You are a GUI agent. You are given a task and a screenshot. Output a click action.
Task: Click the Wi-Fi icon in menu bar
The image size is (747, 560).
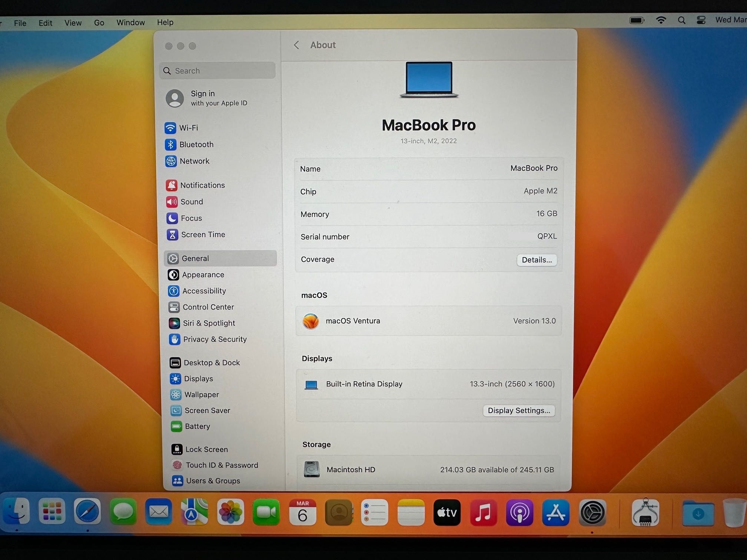point(661,20)
